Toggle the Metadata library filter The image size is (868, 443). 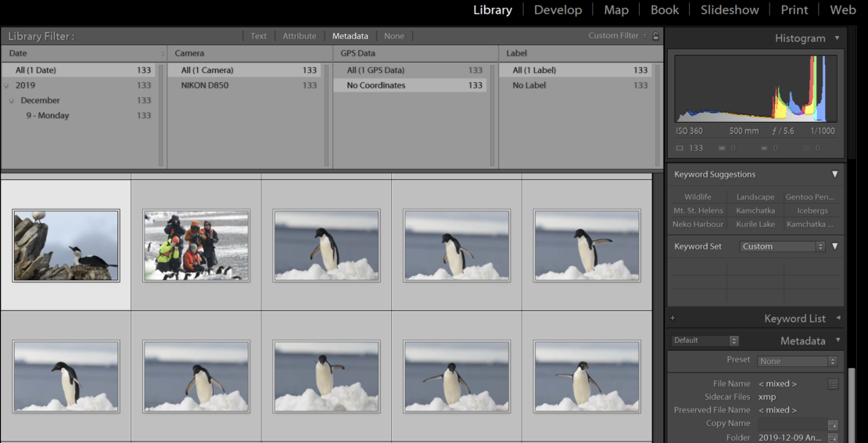click(350, 36)
